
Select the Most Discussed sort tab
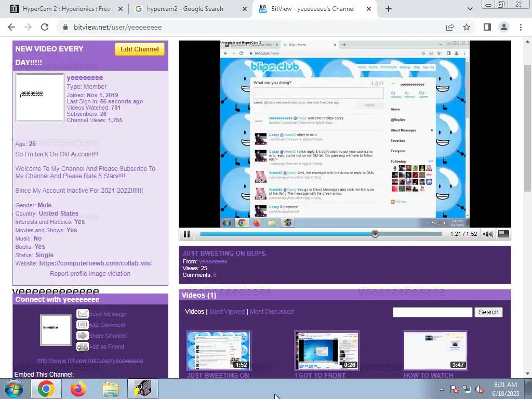click(272, 312)
